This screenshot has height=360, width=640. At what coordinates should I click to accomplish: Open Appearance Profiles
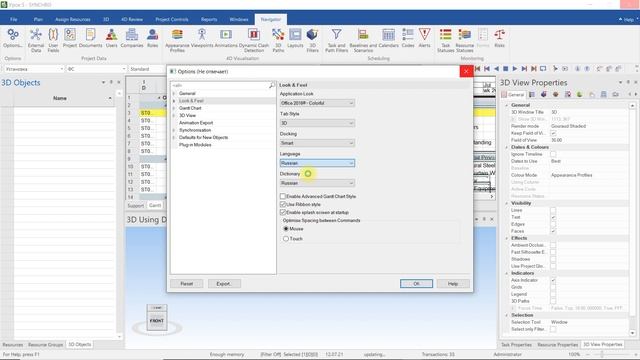[177, 40]
